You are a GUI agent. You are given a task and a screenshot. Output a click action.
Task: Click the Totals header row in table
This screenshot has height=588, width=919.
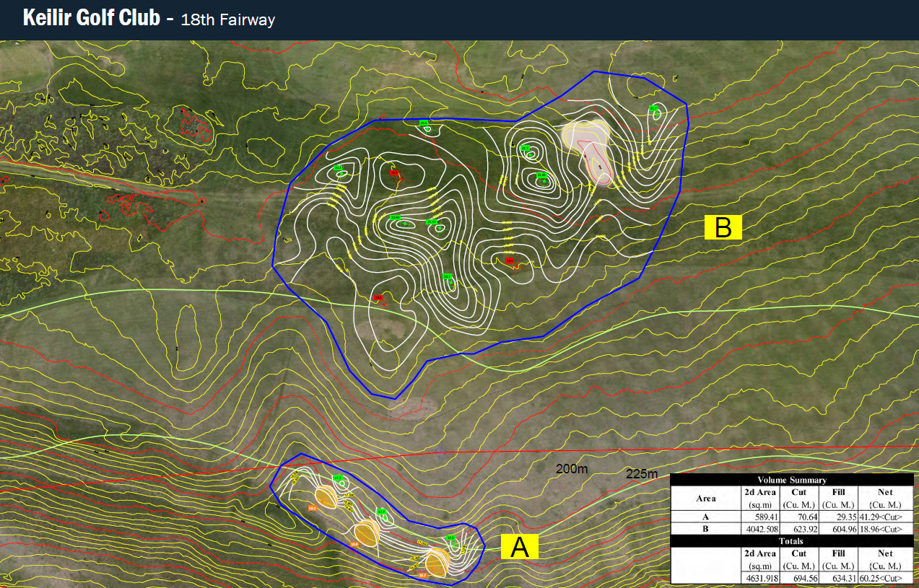click(x=792, y=540)
